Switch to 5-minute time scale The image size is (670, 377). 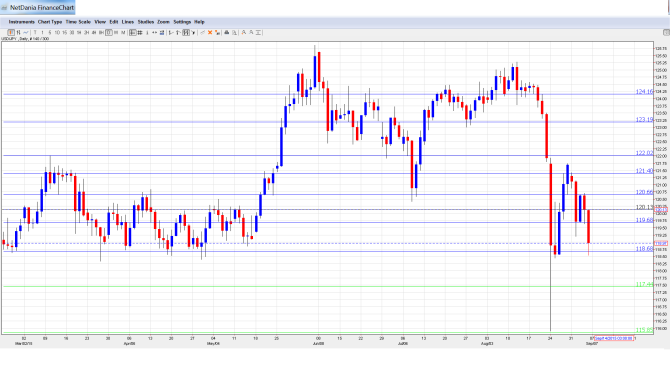point(50,32)
